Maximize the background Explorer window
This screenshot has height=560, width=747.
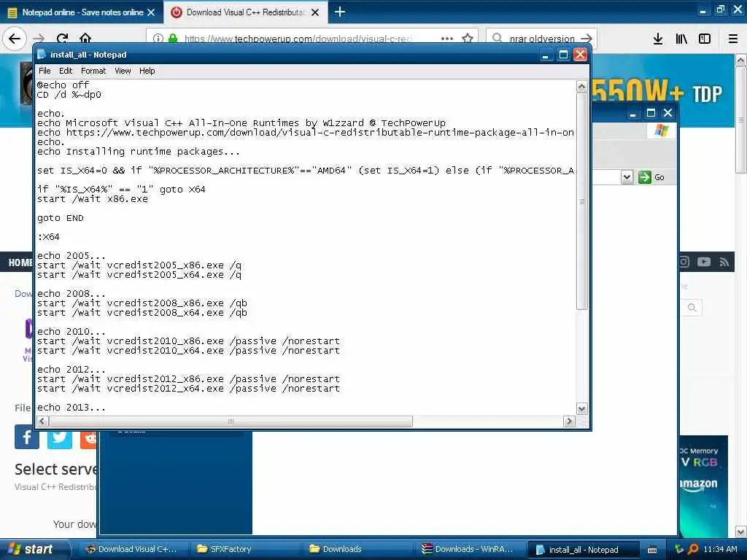[x=651, y=113]
